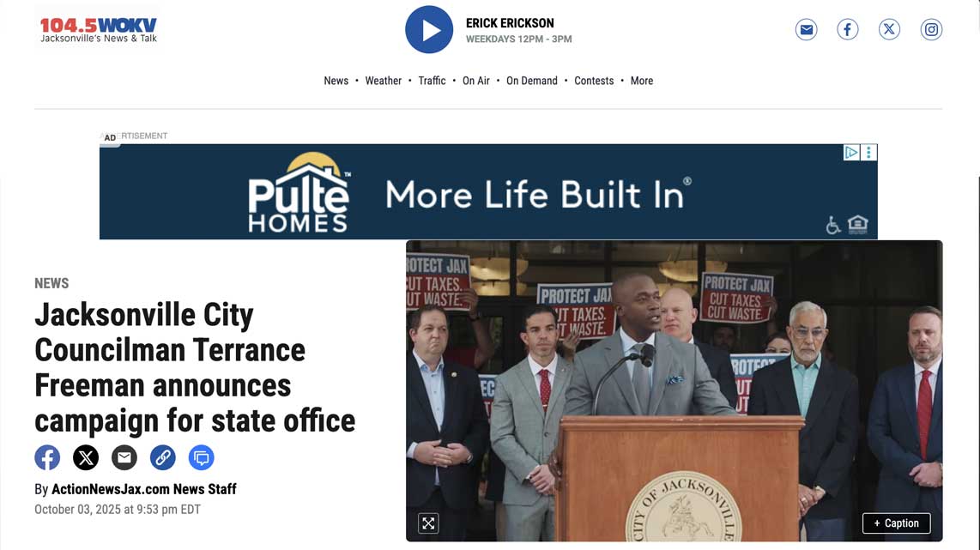
Task: Open the On Demand menu
Action: [x=531, y=81]
